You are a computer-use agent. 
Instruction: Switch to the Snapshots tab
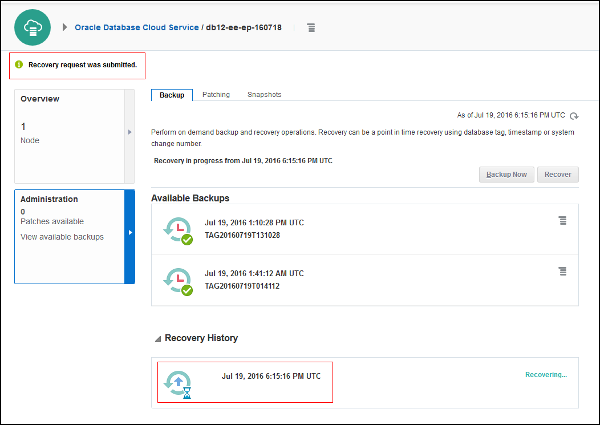click(264, 94)
